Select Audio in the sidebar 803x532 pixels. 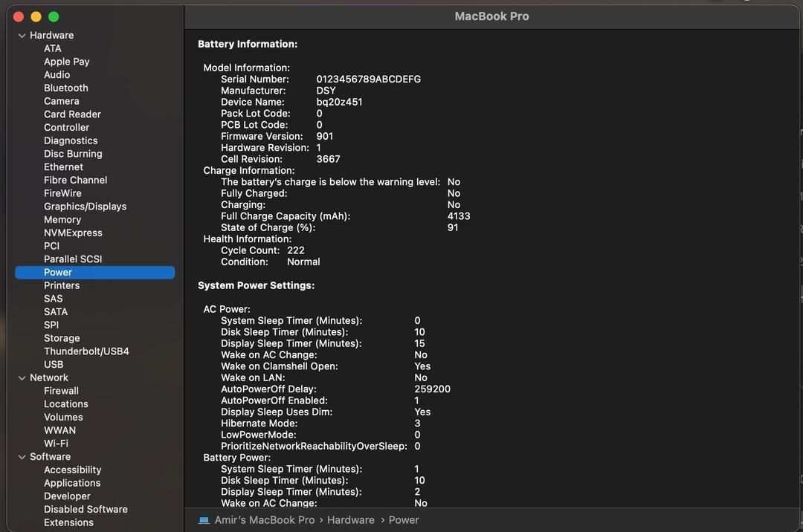57,75
